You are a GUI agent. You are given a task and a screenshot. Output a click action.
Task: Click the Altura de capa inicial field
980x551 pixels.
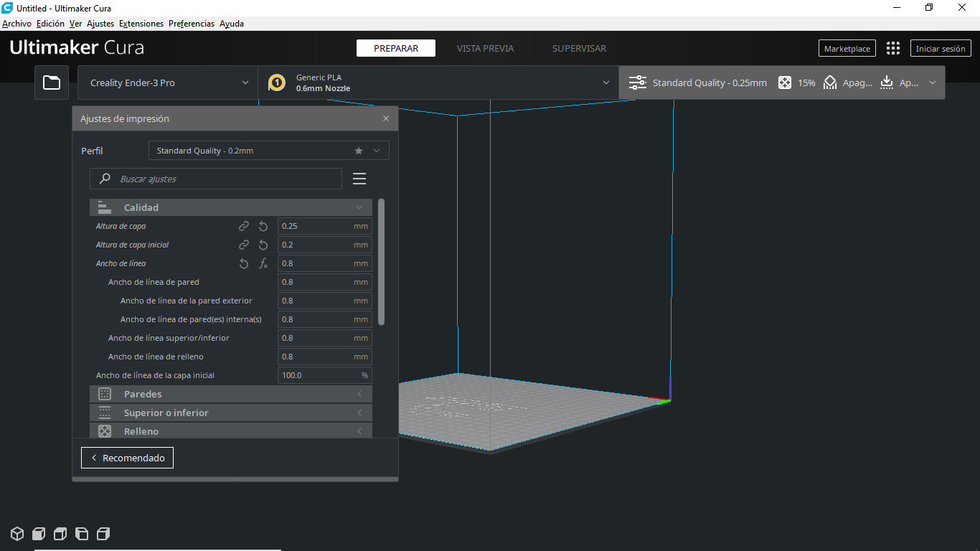[325, 245]
